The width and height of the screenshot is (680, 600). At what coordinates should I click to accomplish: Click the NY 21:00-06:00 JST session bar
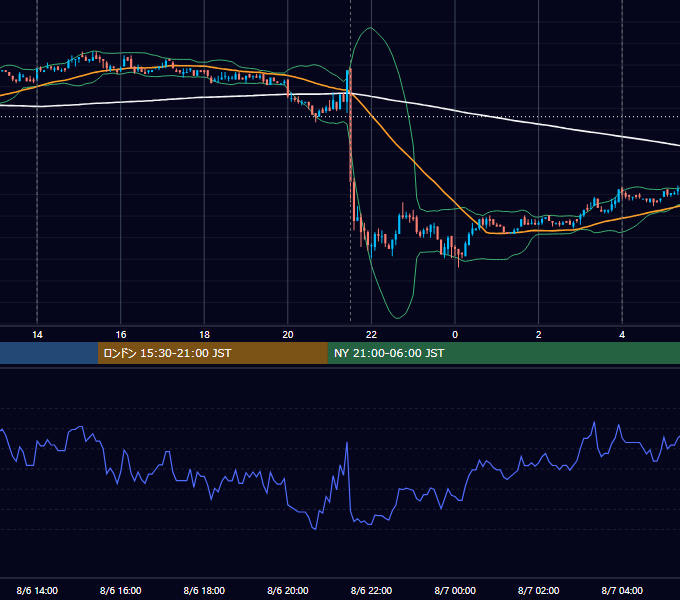[503, 353]
